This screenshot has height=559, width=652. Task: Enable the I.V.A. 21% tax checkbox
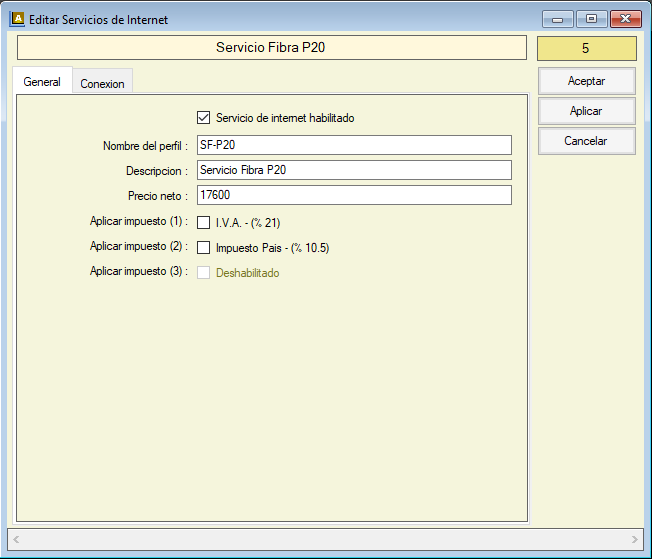coord(204,223)
